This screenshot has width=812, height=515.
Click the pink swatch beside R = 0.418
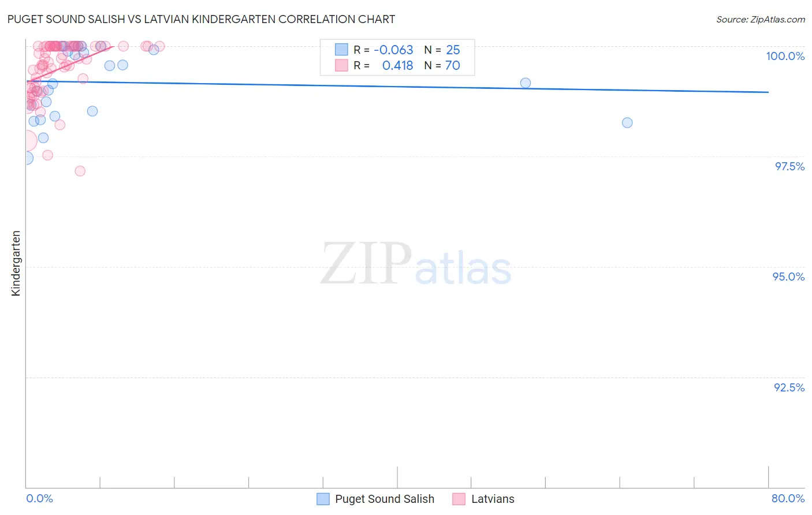coord(341,65)
